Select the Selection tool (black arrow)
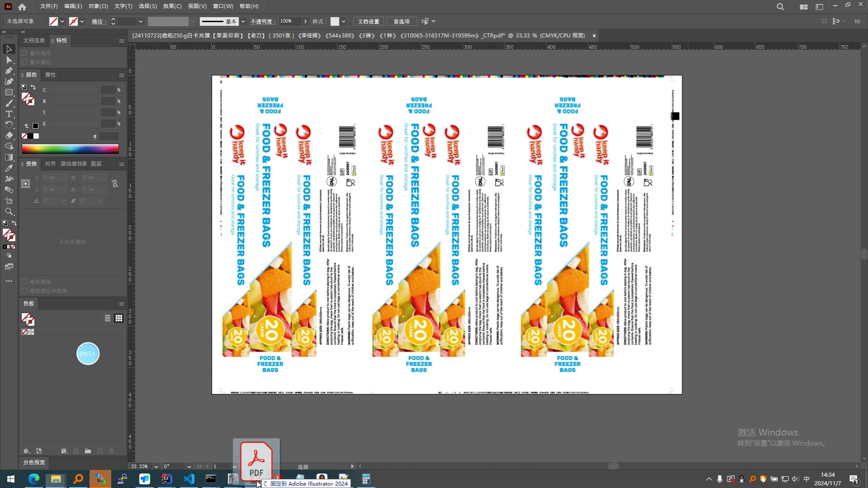This screenshot has width=868, height=488. click(9, 49)
